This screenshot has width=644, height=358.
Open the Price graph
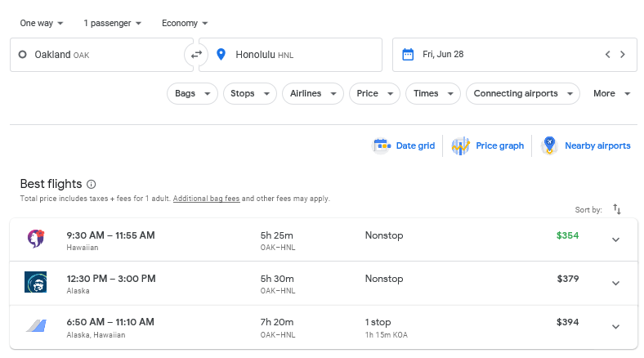pyautogui.click(x=488, y=145)
